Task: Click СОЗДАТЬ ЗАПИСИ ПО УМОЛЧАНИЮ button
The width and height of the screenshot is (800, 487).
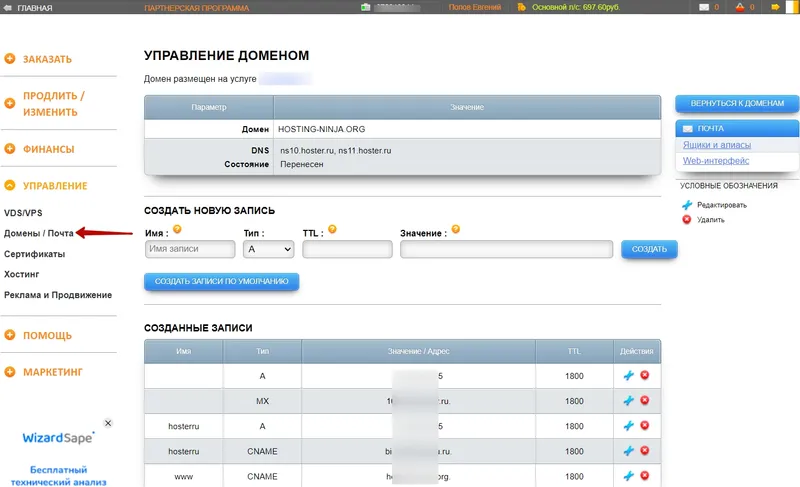Action: click(221, 281)
